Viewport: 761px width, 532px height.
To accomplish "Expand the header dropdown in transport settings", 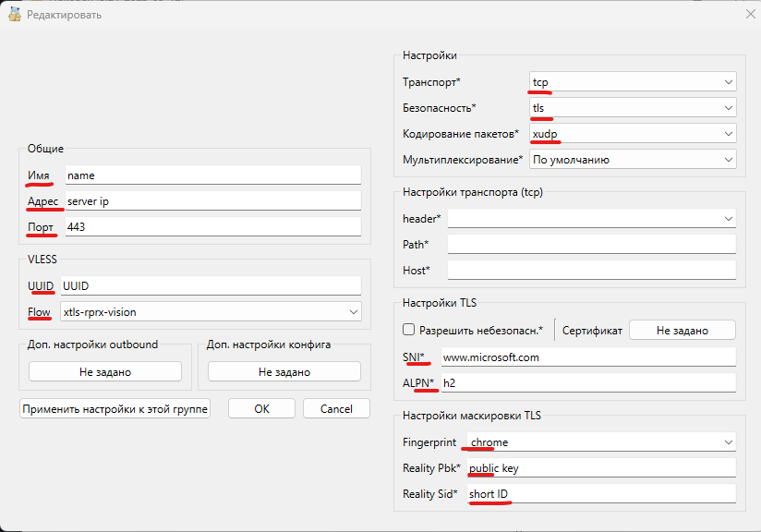I will click(592, 218).
